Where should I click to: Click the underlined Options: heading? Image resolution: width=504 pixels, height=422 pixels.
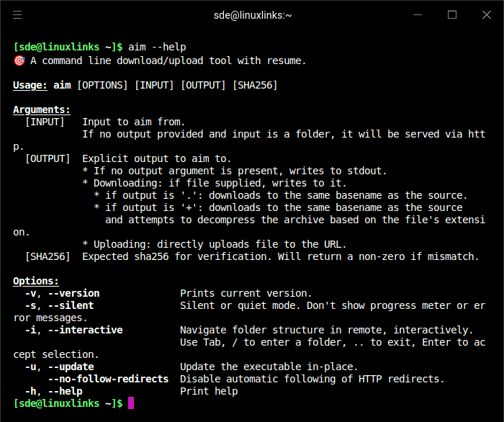click(x=36, y=281)
